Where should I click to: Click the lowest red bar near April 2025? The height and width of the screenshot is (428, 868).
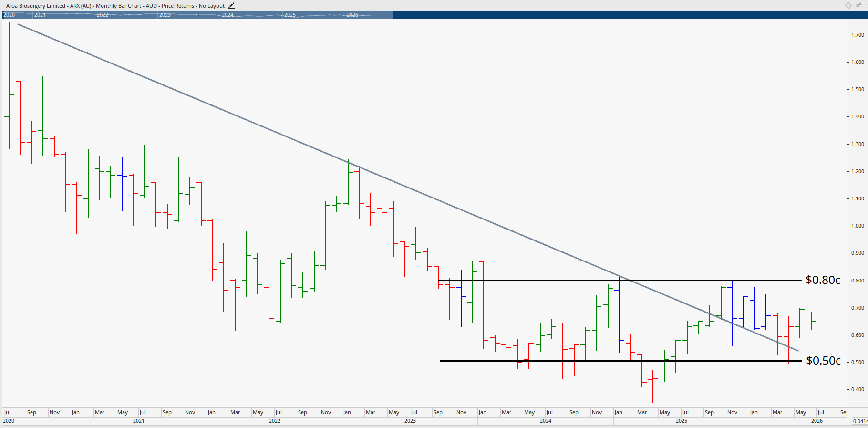653,387
